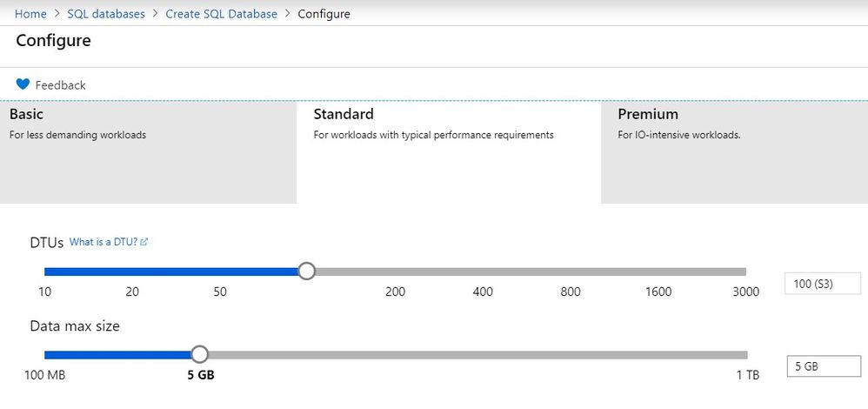Click the 400 mark label on DTUs slider

point(483,292)
